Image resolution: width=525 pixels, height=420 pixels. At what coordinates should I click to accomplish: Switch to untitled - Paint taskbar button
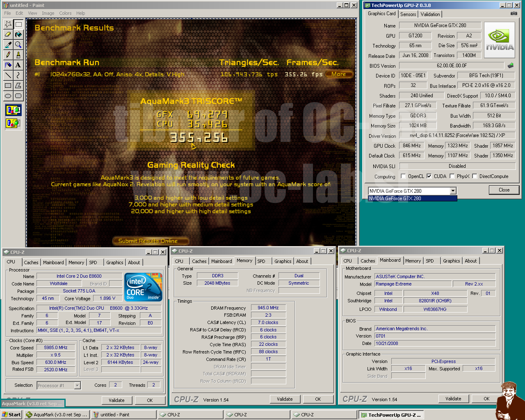tap(124, 415)
